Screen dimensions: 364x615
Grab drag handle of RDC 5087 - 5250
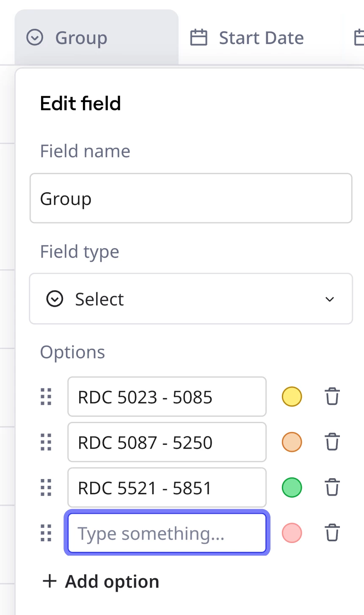click(x=46, y=442)
